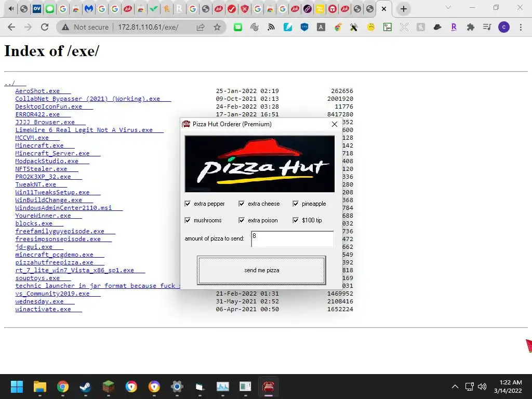Open the winactivate.exe link
This screenshot has width=532, height=399.
point(43,310)
